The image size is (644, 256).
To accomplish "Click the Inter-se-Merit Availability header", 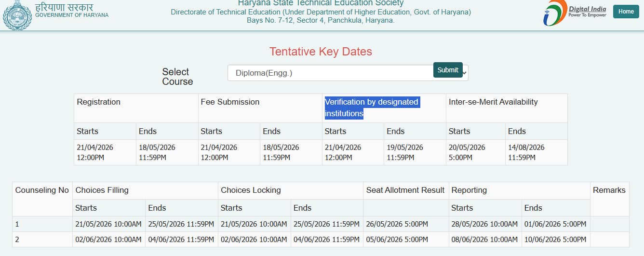I will [x=493, y=102].
